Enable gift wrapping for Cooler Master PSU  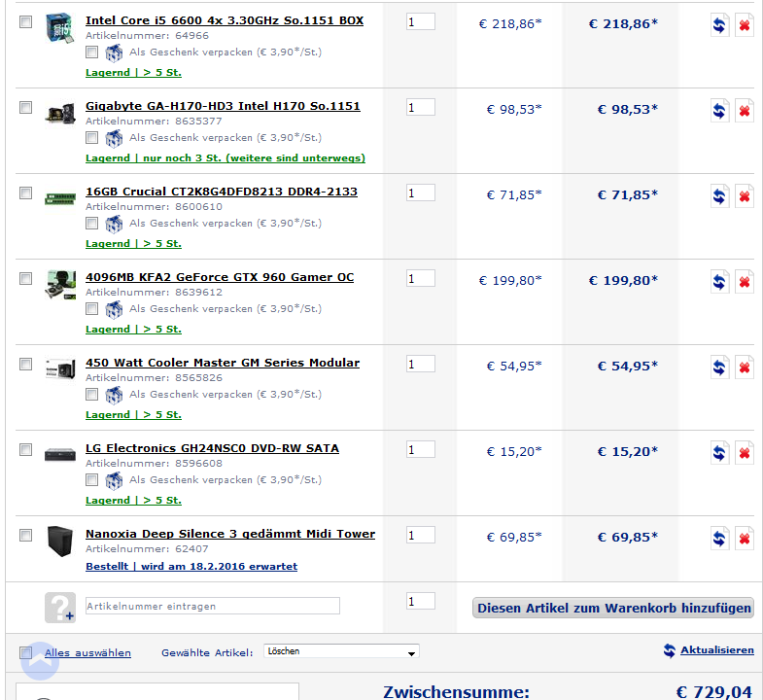(91, 395)
